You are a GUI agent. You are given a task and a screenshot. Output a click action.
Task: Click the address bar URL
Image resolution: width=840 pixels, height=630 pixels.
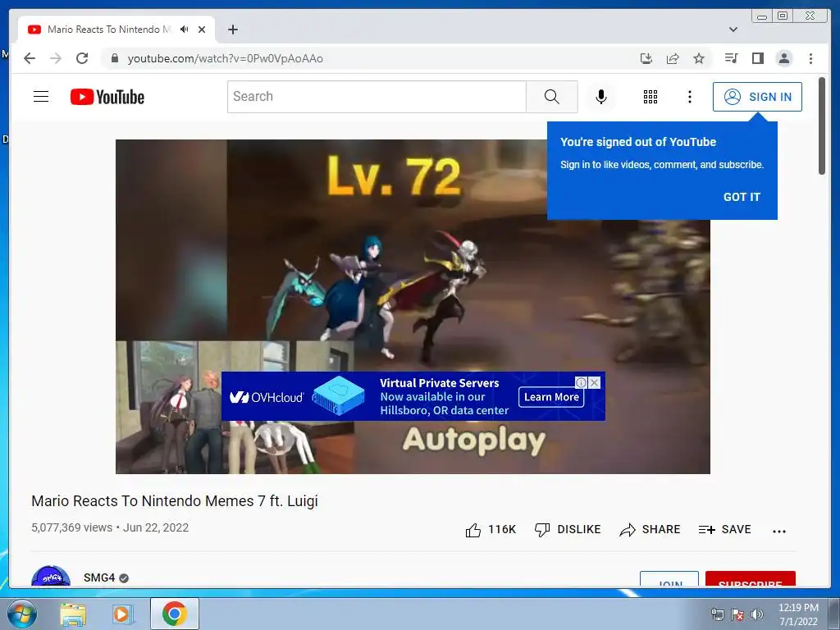(225, 58)
